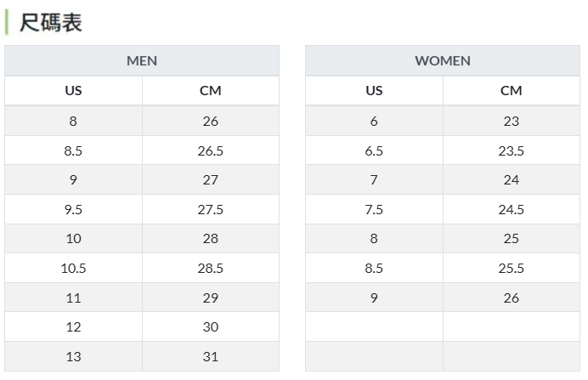Image resolution: width=588 pixels, height=380 pixels.
Task: Choose women's 25.5 CM cell
Action: [x=512, y=269]
